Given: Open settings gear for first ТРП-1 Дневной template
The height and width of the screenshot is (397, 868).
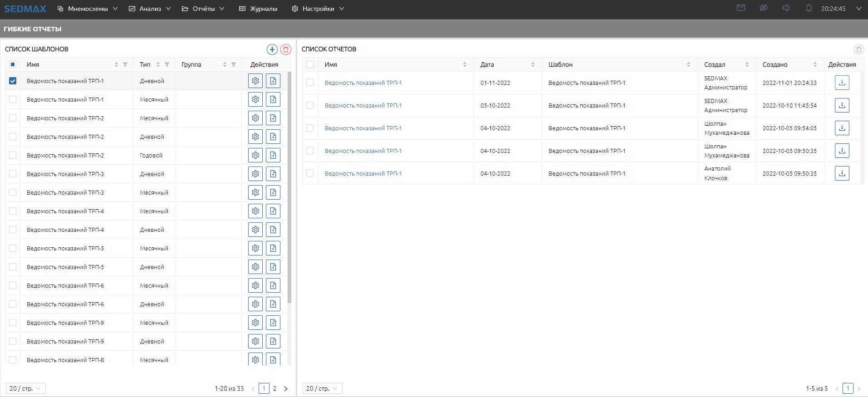Looking at the screenshot, I should 255,81.
